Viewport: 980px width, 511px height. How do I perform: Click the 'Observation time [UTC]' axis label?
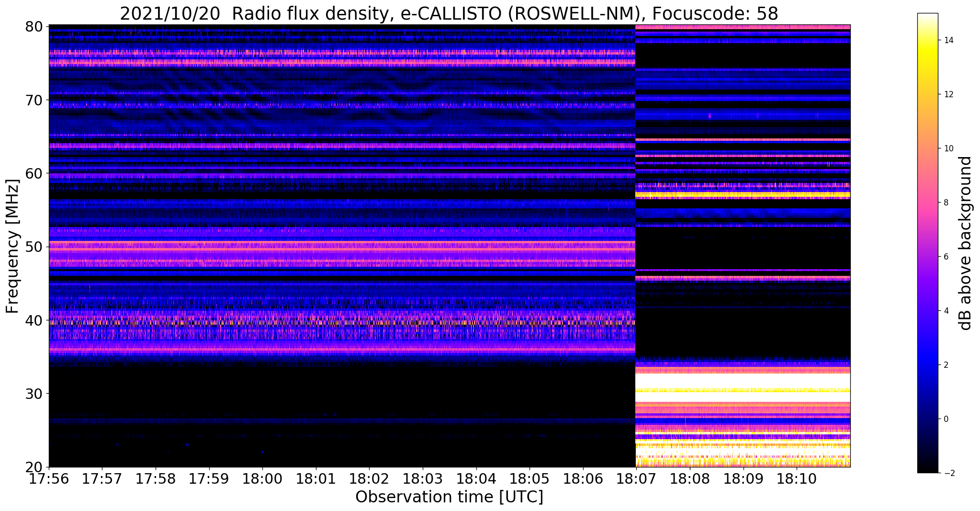[449, 497]
